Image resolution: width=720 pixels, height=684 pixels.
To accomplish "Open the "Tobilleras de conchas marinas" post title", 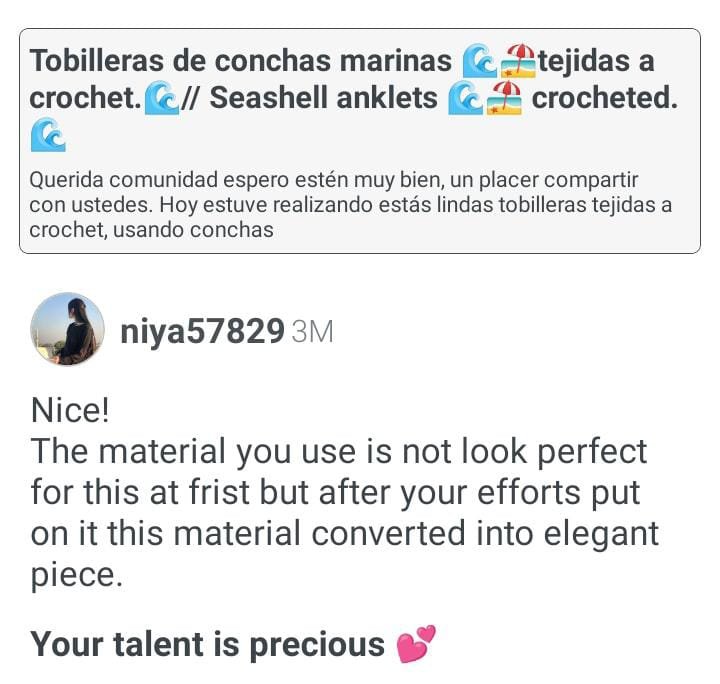I will [241, 61].
